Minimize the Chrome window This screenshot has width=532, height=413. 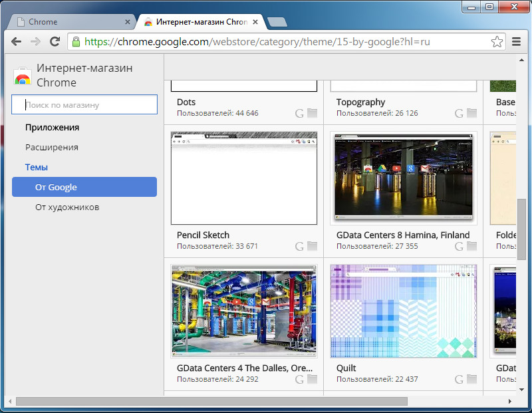(471, 7)
